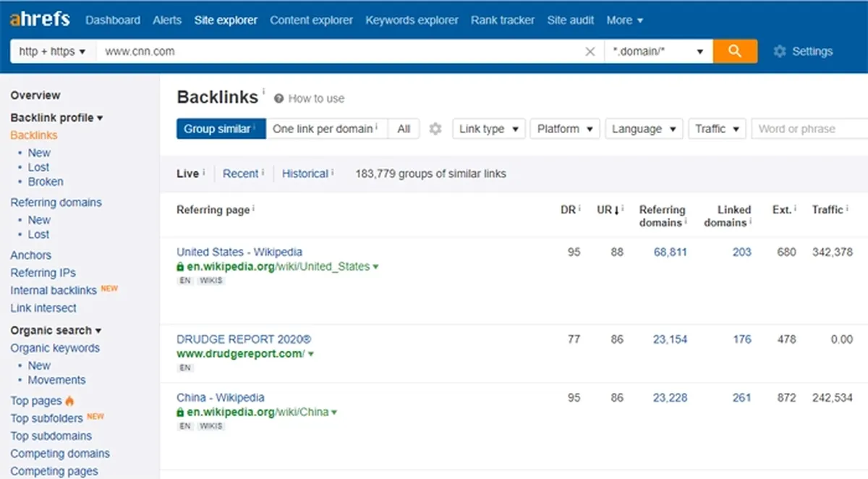868x479 pixels.
Task: Click the Settings label in the header
Action: point(812,51)
